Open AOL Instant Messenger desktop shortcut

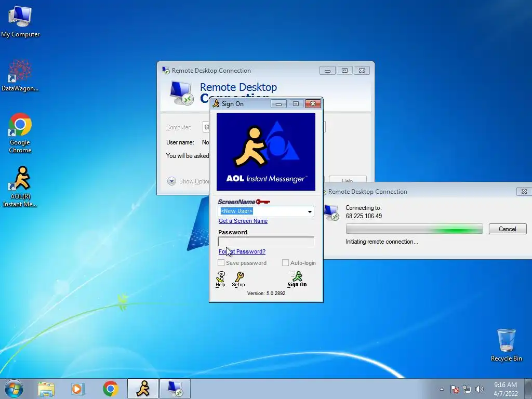pos(20,187)
